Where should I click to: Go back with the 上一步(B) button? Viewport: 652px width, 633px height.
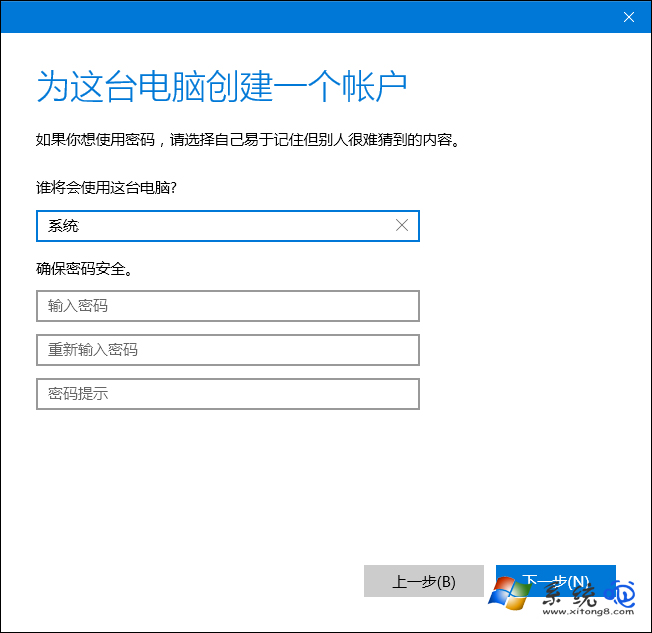[x=423, y=581]
